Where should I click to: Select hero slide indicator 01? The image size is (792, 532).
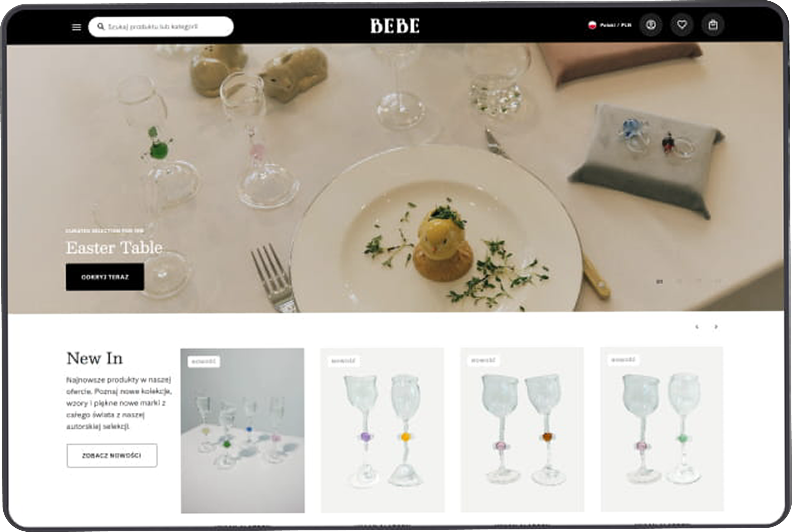point(659,282)
